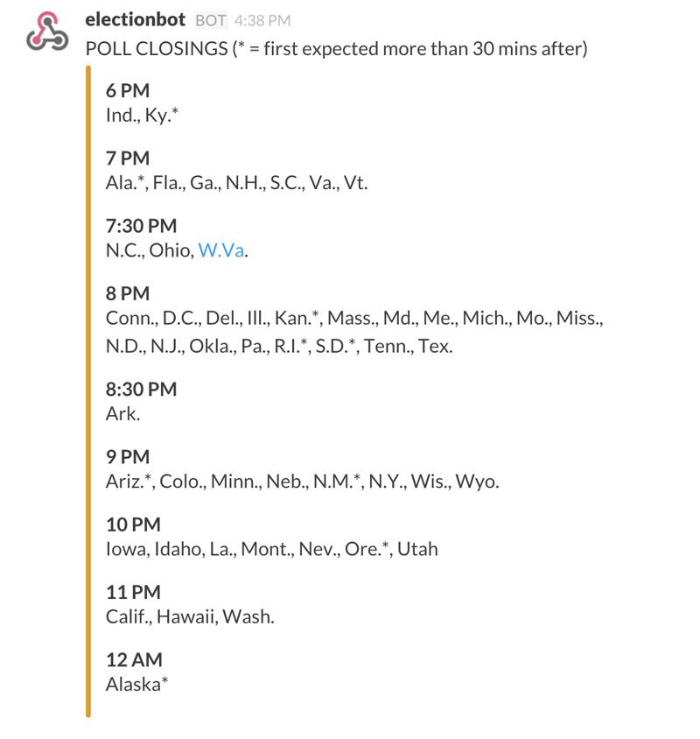This screenshot has height=739, width=700.
Task: Select the 7:30 PM heading
Action: tap(141, 227)
